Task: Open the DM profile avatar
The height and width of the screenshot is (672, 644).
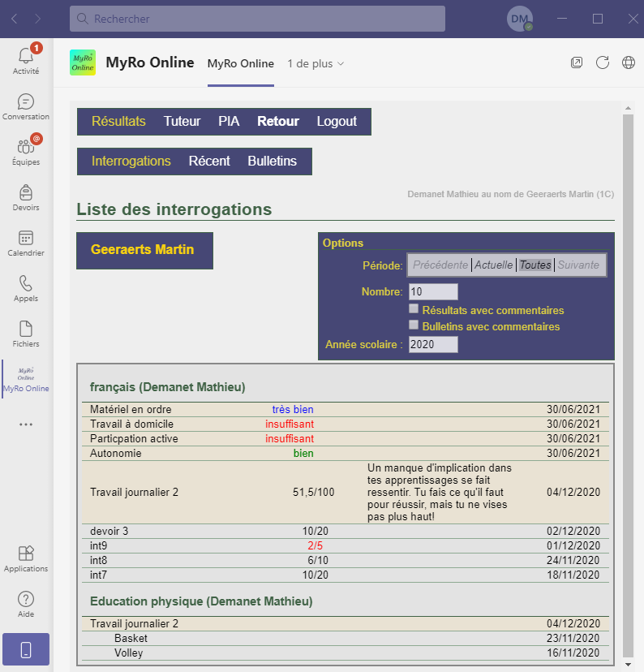Action: click(x=519, y=19)
